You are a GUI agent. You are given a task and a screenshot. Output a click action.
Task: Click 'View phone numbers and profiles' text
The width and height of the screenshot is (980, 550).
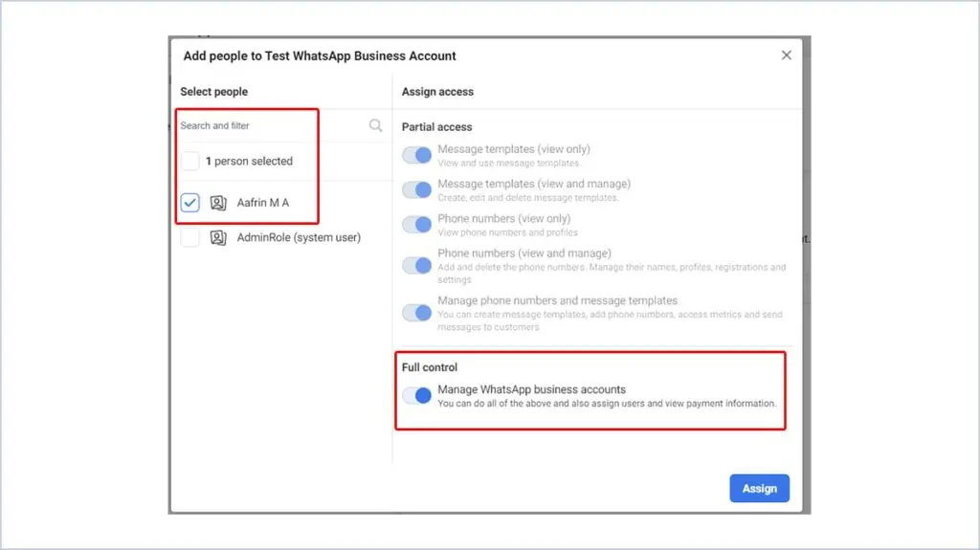click(507, 232)
